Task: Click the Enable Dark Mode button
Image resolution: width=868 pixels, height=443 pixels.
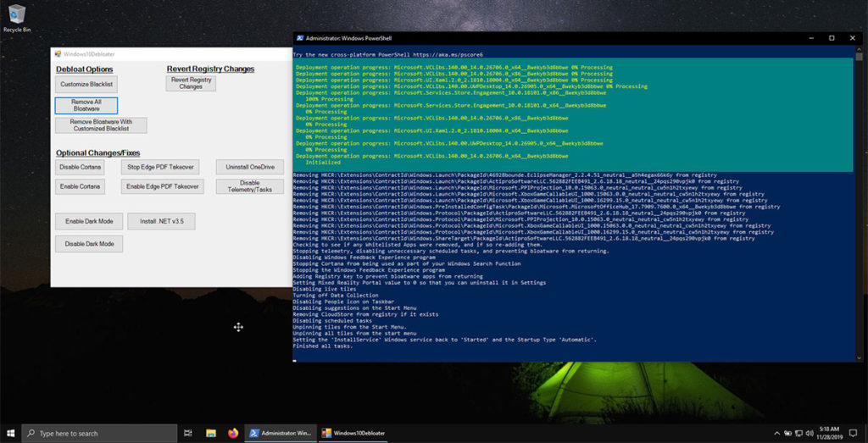Action: (x=89, y=221)
